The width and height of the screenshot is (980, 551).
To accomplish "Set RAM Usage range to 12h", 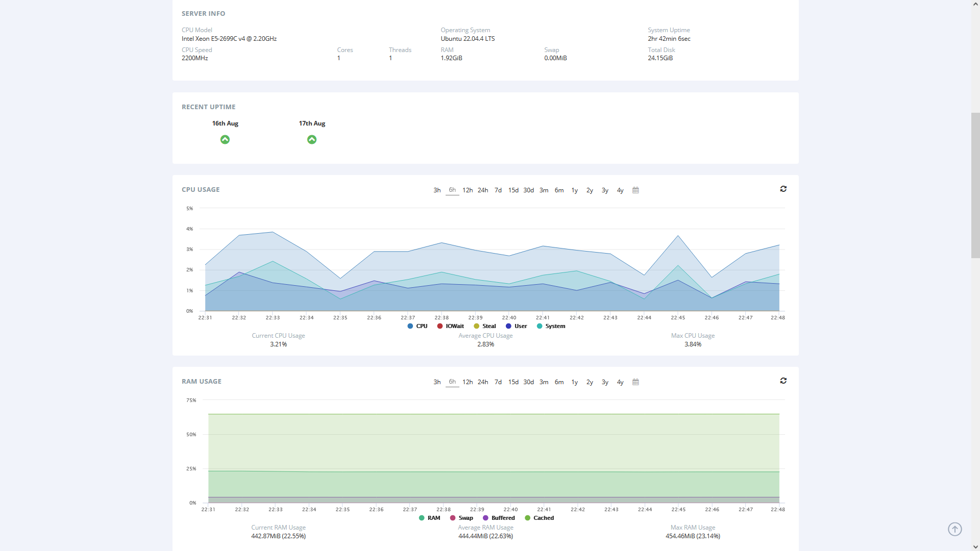I will click(x=468, y=382).
